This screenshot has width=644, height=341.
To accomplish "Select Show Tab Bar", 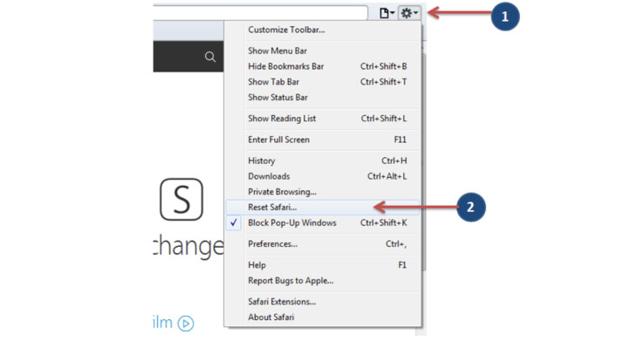I will pos(323,82).
